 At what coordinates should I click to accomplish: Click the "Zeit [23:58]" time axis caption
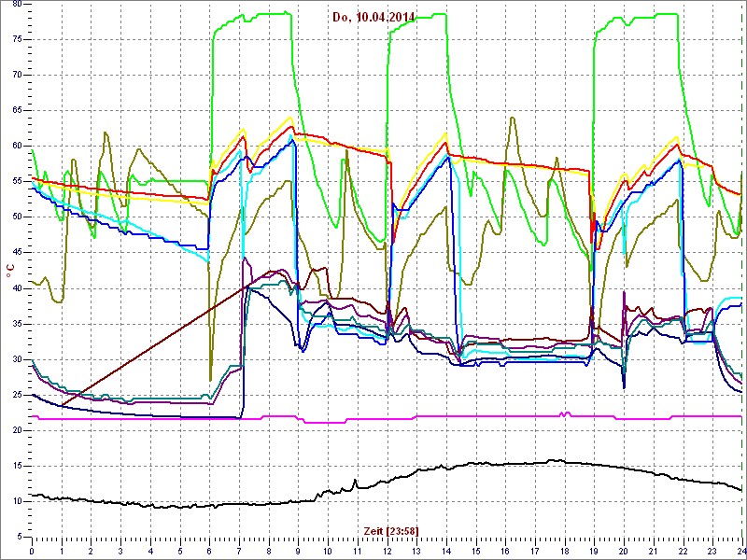click(391, 531)
